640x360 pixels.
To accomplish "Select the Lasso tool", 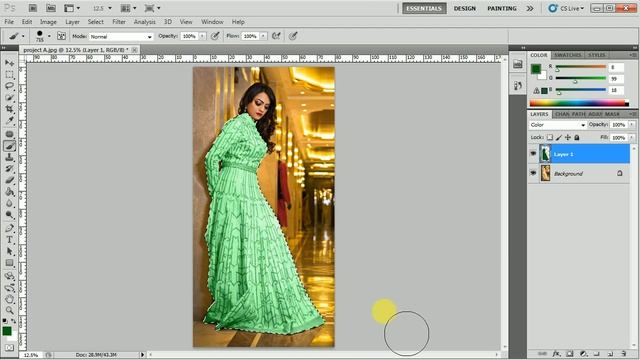I will 9,86.
